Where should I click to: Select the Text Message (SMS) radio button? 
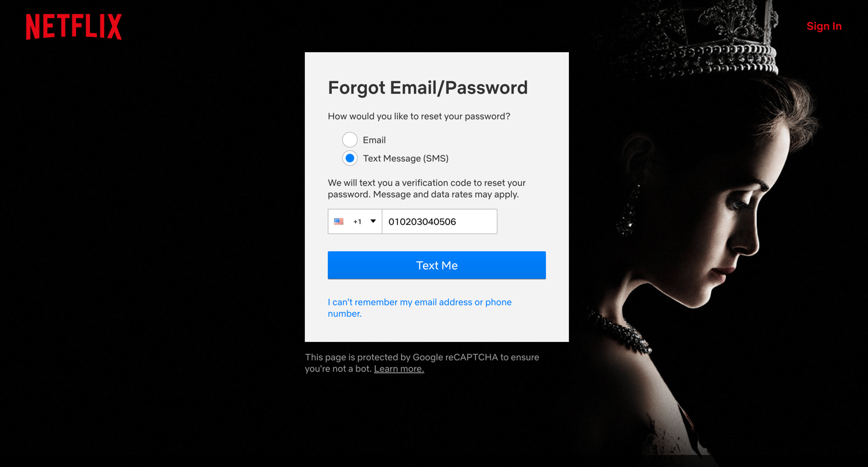(x=350, y=158)
